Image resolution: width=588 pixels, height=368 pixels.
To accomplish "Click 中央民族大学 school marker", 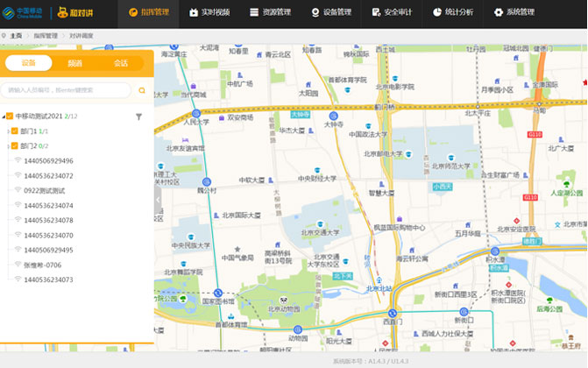I will pyautogui.click(x=191, y=237).
